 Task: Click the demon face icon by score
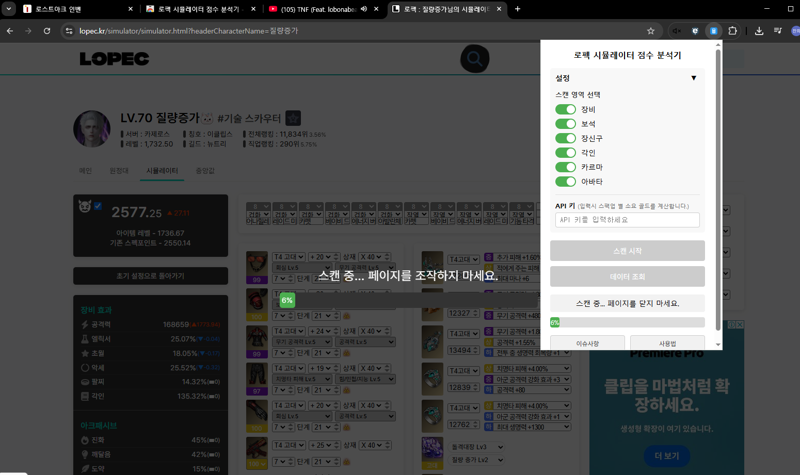[x=85, y=206]
